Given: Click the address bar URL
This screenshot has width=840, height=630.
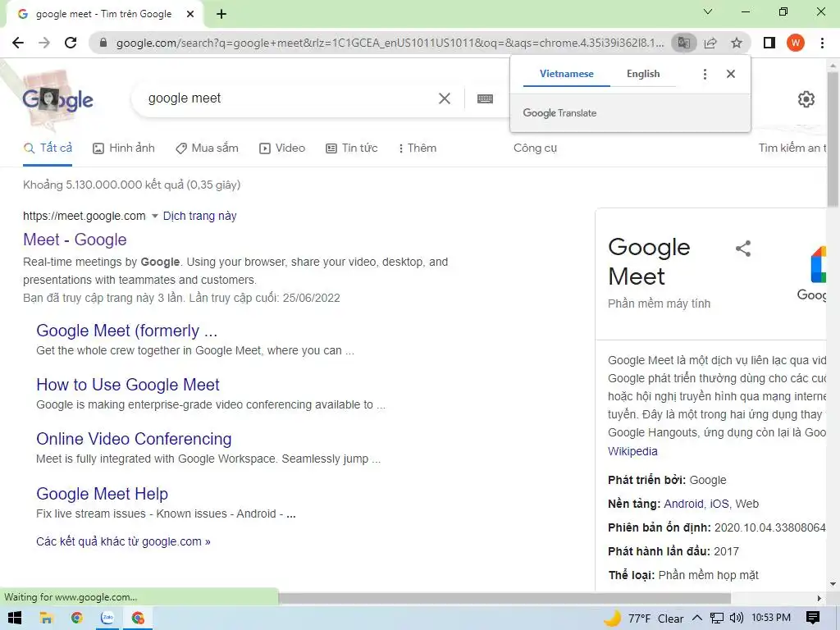Looking at the screenshot, I should [390, 43].
